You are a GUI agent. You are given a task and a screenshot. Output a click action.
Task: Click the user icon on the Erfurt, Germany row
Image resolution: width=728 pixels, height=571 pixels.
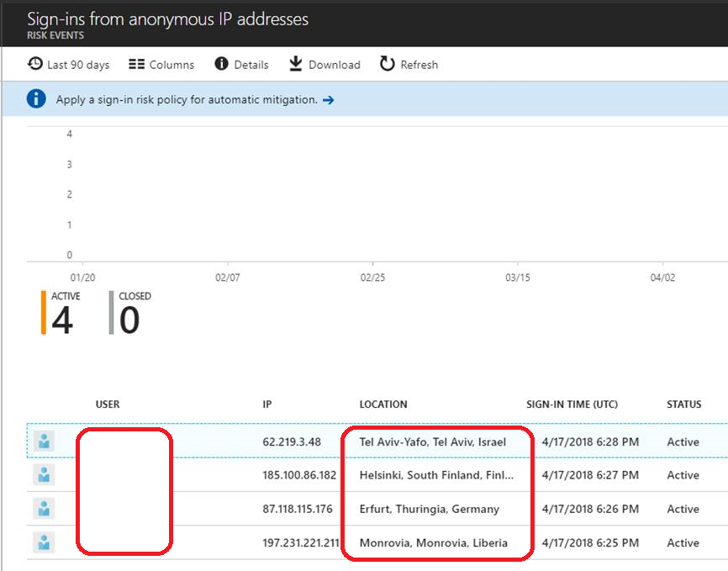point(43,509)
